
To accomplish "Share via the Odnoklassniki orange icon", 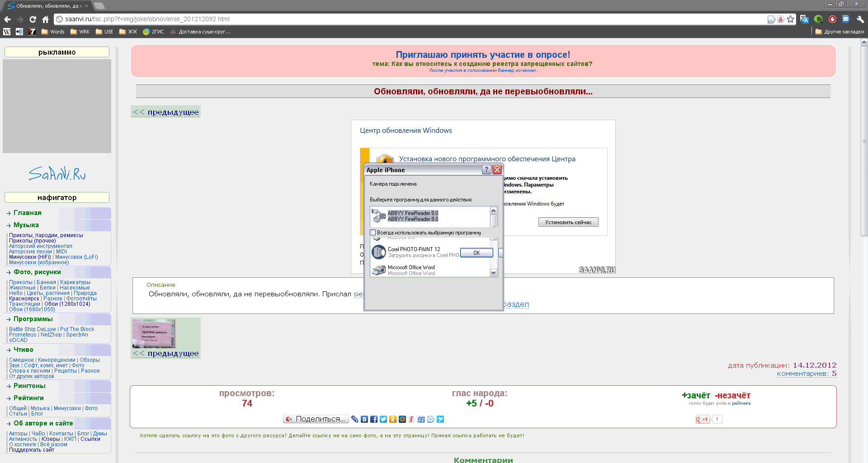I will tap(393, 419).
